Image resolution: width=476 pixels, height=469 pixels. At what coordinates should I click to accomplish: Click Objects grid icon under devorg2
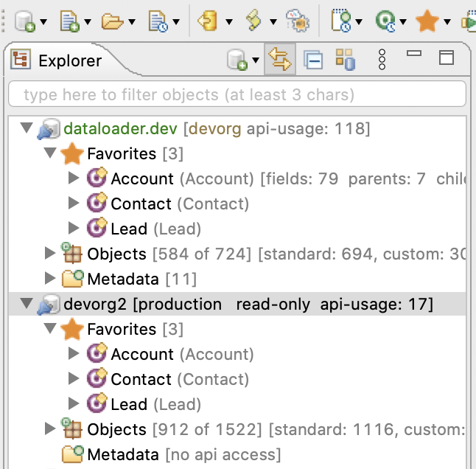coord(71,428)
